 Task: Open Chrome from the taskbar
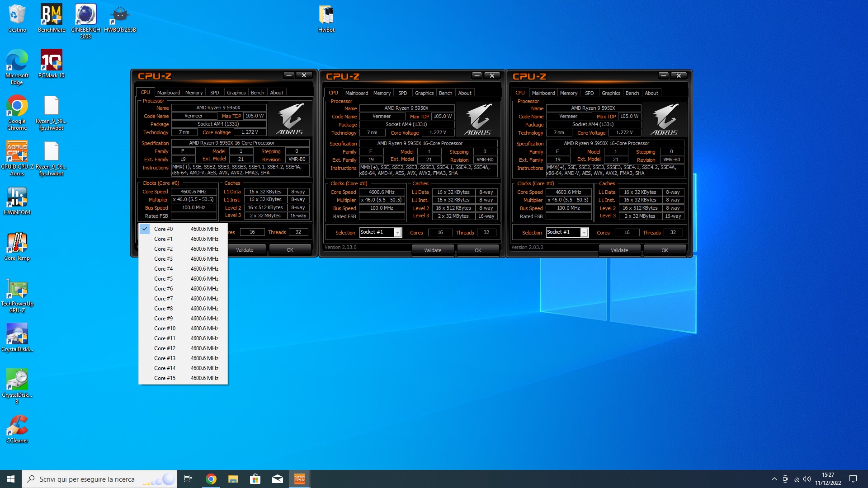pyautogui.click(x=211, y=479)
